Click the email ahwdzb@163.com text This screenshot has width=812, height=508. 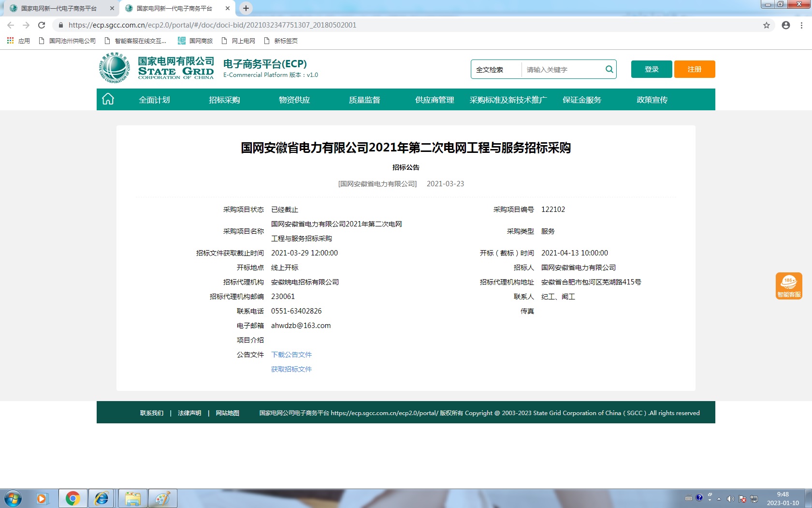301,326
